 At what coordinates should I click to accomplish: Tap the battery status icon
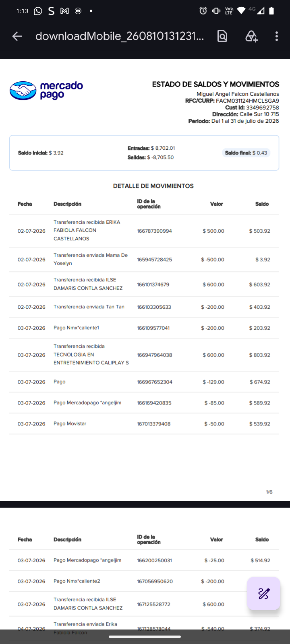pos(271,11)
